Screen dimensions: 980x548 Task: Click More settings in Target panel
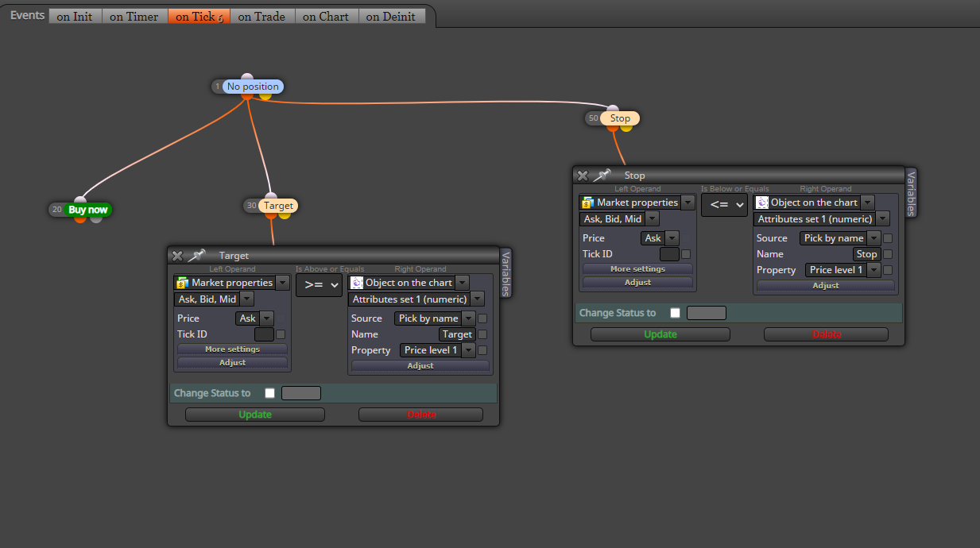tap(232, 349)
